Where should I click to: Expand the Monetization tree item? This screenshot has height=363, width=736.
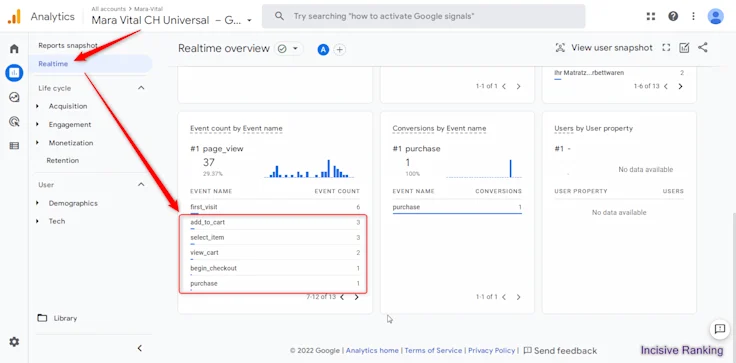click(38, 143)
